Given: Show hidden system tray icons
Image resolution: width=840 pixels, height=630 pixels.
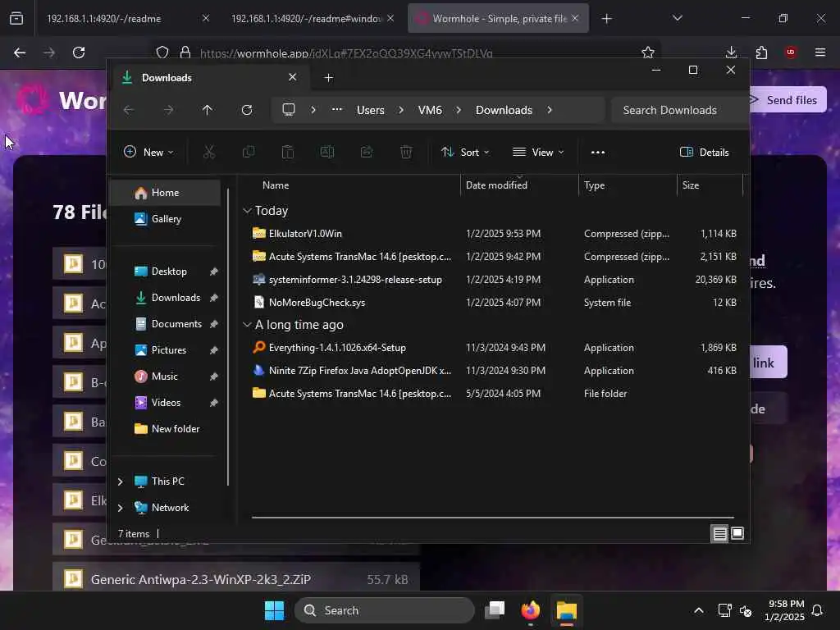Looking at the screenshot, I should [x=699, y=610].
